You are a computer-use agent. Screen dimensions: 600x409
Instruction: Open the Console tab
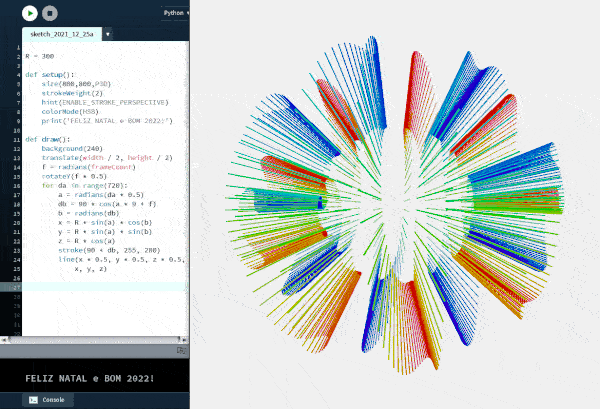click(47, 399)
